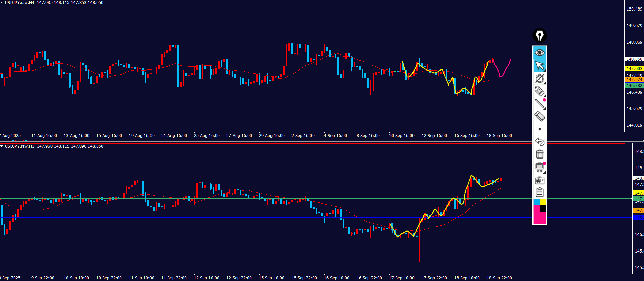Pick the yellow color swatch
The image size is (644, 281).
tap(543, 202)
